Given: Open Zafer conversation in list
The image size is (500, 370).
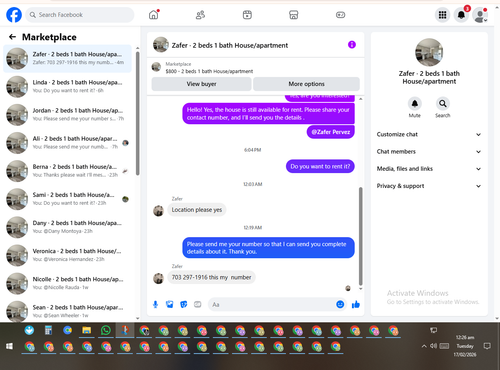Looking at the screenshot, I should [67, 58].
